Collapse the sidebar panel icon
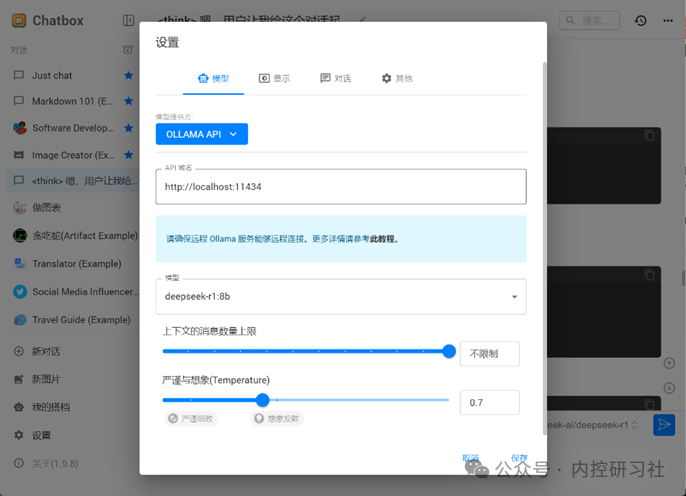 coord(128,21)
